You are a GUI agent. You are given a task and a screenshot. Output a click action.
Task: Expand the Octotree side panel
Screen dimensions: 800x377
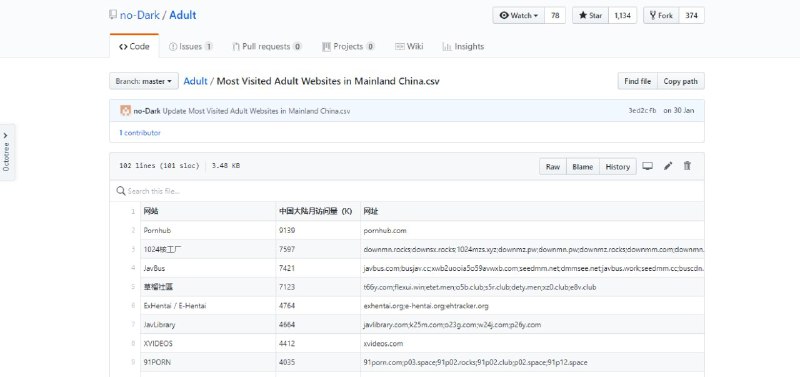pyautogui.click(x=6, y=152)
